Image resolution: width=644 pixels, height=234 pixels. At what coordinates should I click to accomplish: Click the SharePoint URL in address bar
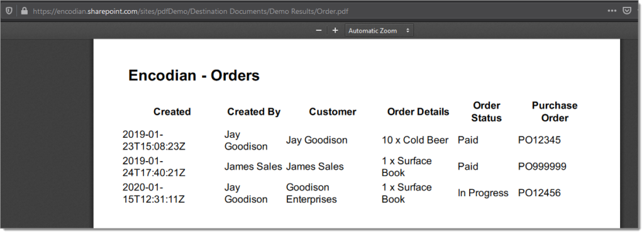click(190, 11)
